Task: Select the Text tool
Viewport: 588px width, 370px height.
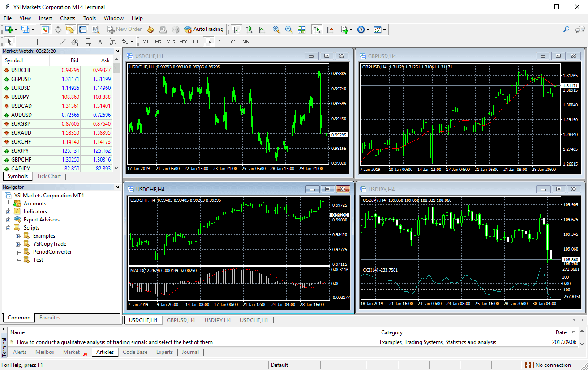Action: [x=100, y=42]
